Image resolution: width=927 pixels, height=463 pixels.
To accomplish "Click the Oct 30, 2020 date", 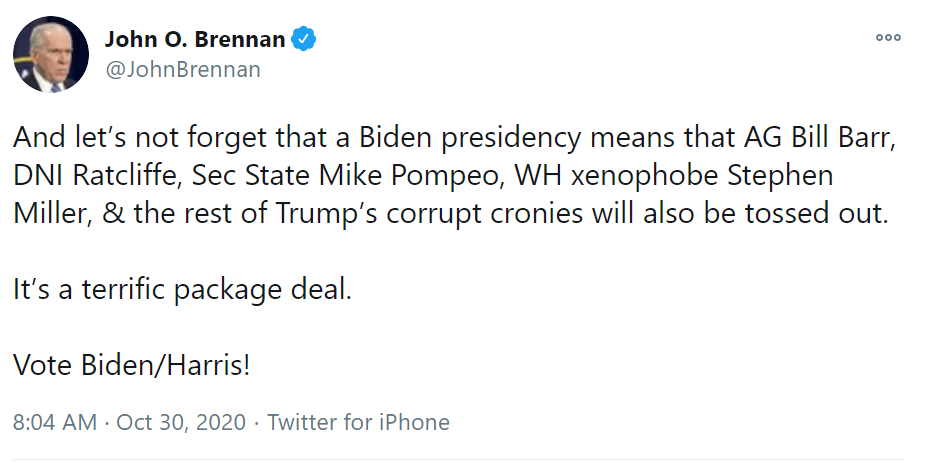I will [x=181, y=422].
